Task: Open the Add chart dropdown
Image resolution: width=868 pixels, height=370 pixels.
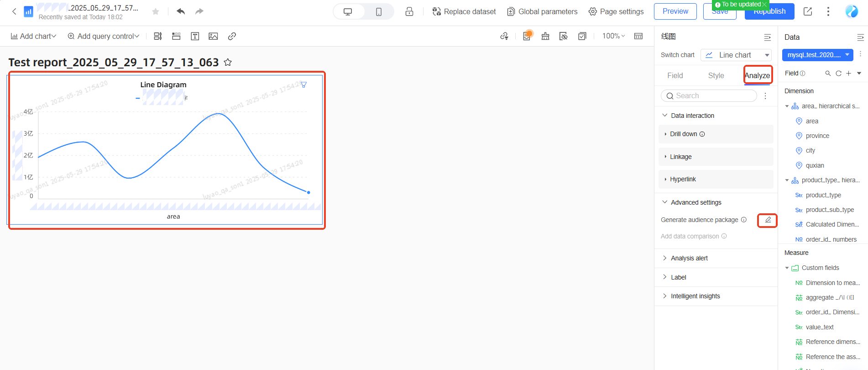Action: pyautogui.click(x=33, y=36)
